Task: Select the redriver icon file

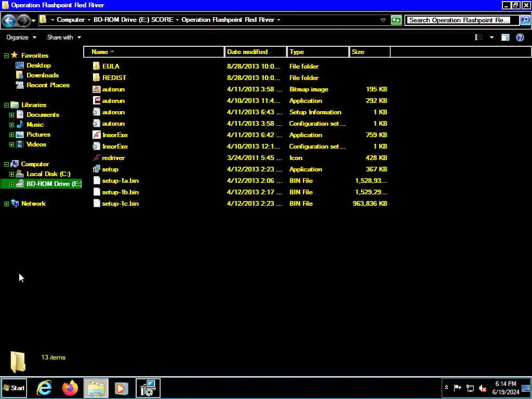Action: click(96, 158)
